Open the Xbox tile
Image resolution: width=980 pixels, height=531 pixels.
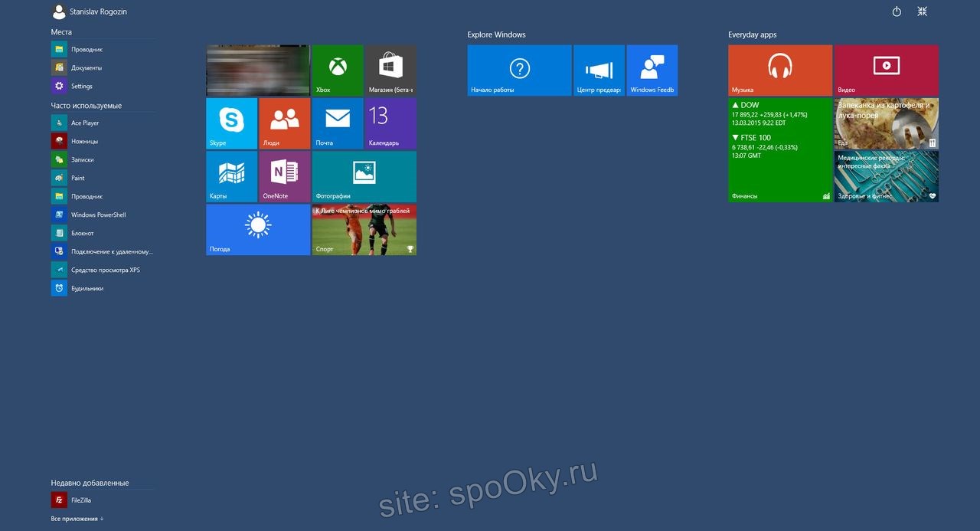click(338, 70)
